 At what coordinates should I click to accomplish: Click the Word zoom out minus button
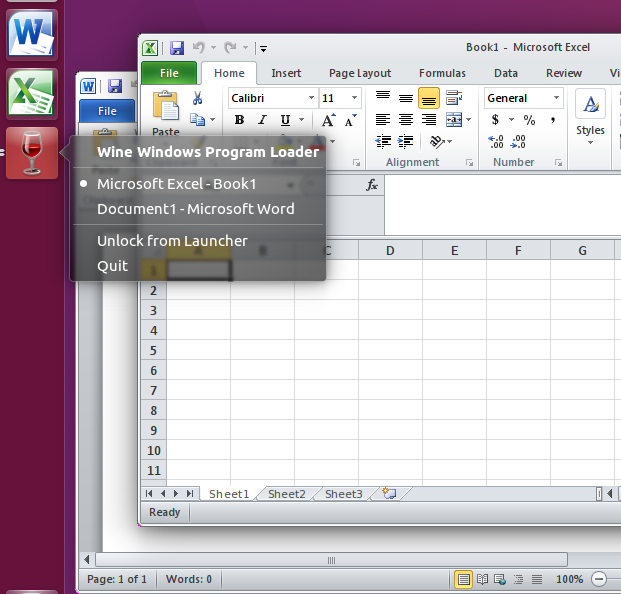599,579
